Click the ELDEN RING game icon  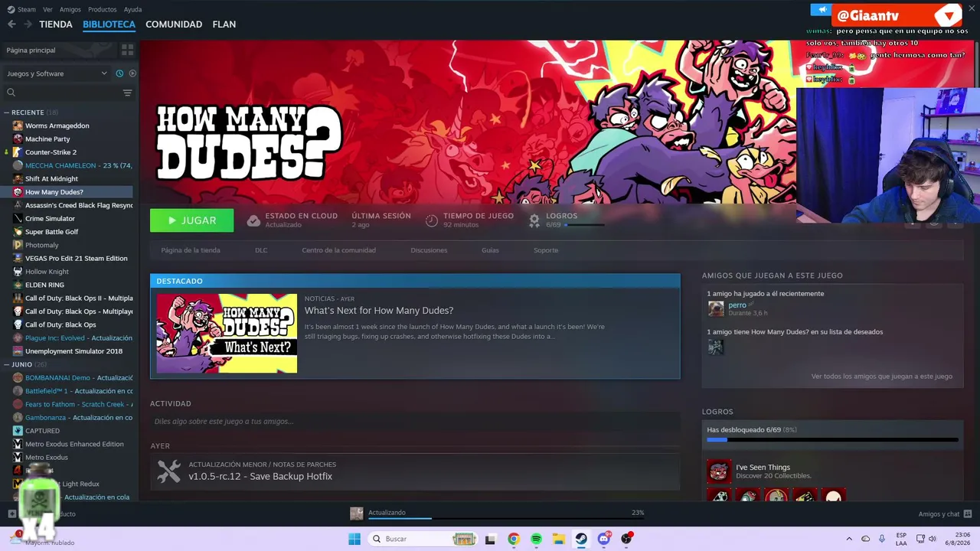coord(18,285)
